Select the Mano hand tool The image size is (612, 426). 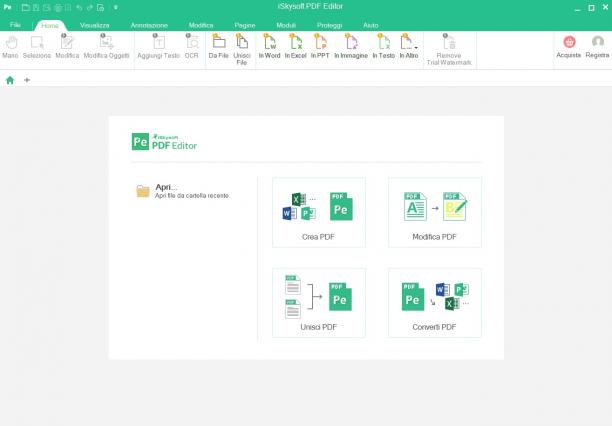(11, 47)
